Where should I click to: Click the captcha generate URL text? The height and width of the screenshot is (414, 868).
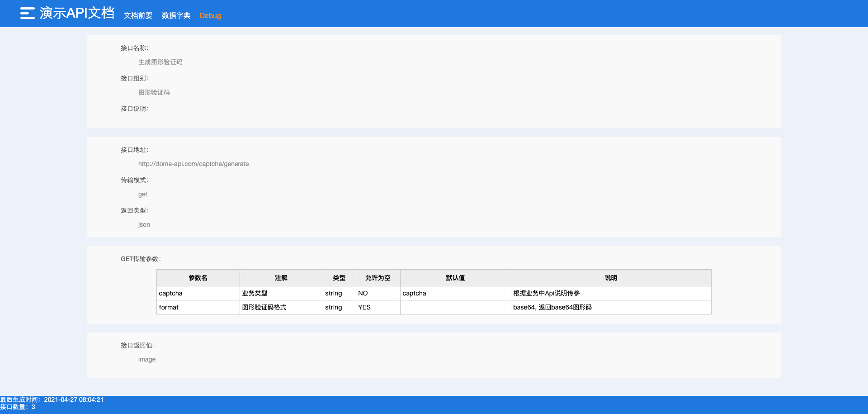[193, 164]
